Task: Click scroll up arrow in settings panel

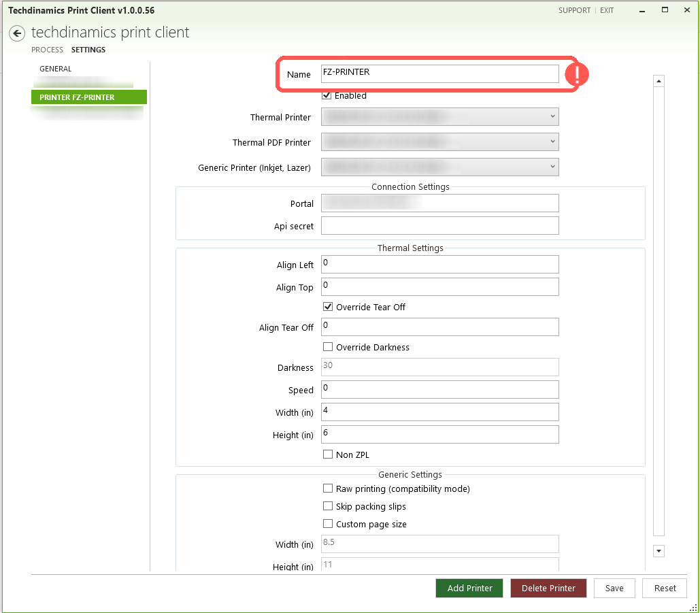Action: (x=659, y=81)
